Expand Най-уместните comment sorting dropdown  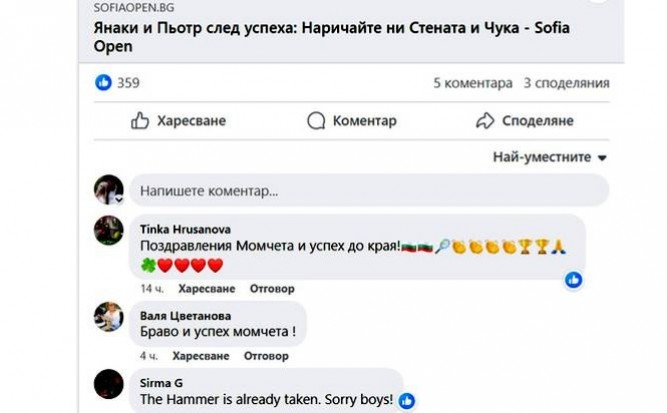[550, 157]
